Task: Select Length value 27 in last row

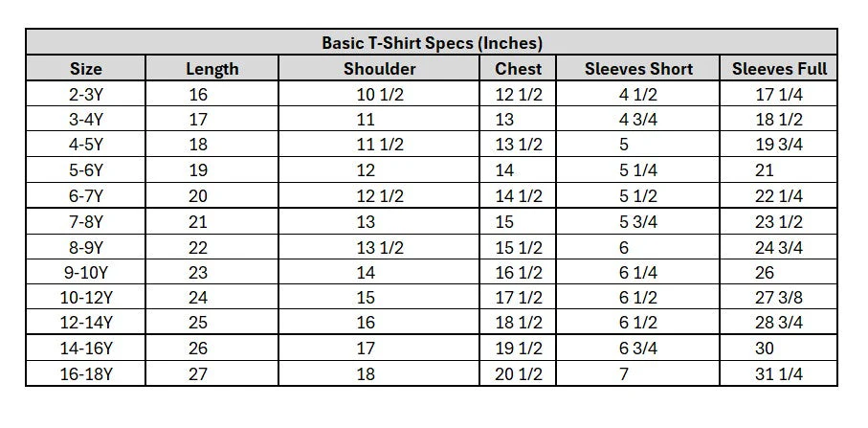Action: [198, 373]
